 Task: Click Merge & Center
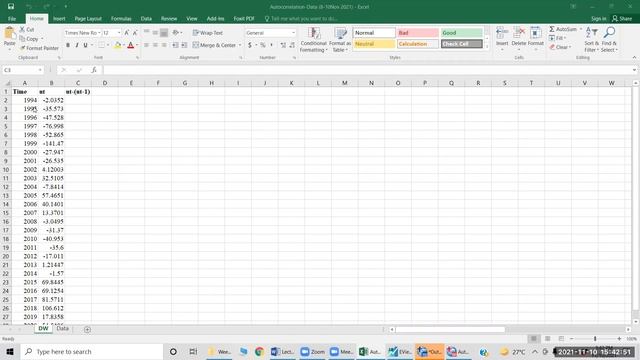pyautogui.click(x=215, y=45)
